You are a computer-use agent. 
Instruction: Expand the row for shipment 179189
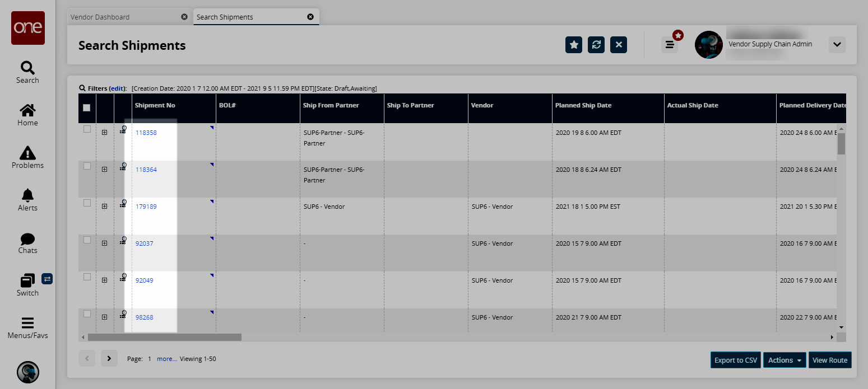coord(104,207)
